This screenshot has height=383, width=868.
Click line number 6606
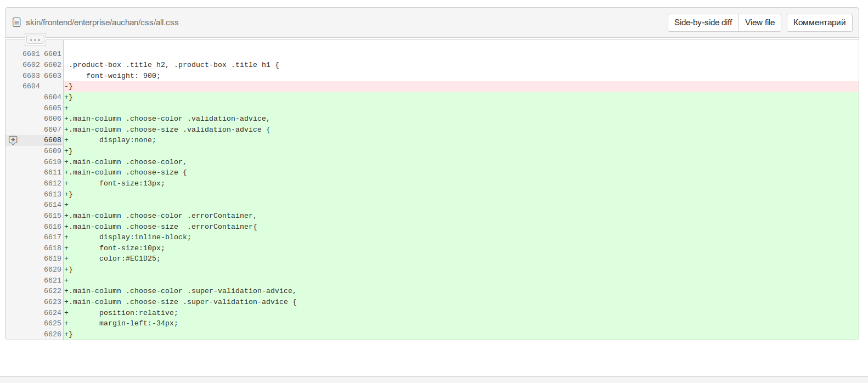53,119
